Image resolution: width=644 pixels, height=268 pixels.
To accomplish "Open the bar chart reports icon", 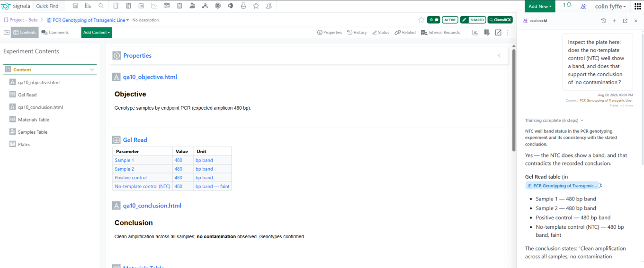I will [88, 6].
